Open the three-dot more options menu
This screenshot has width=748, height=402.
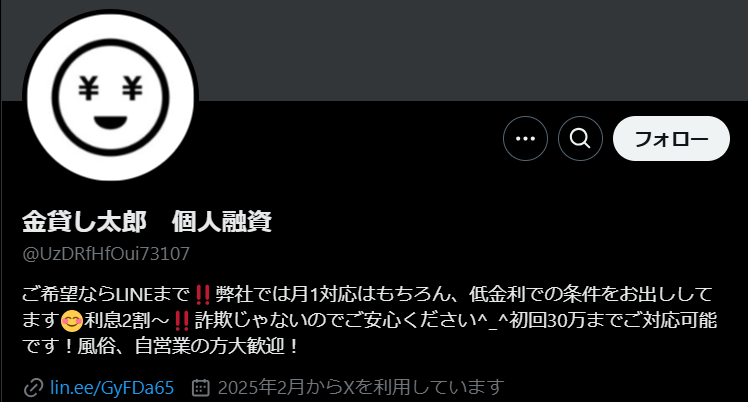pos(525,139)
